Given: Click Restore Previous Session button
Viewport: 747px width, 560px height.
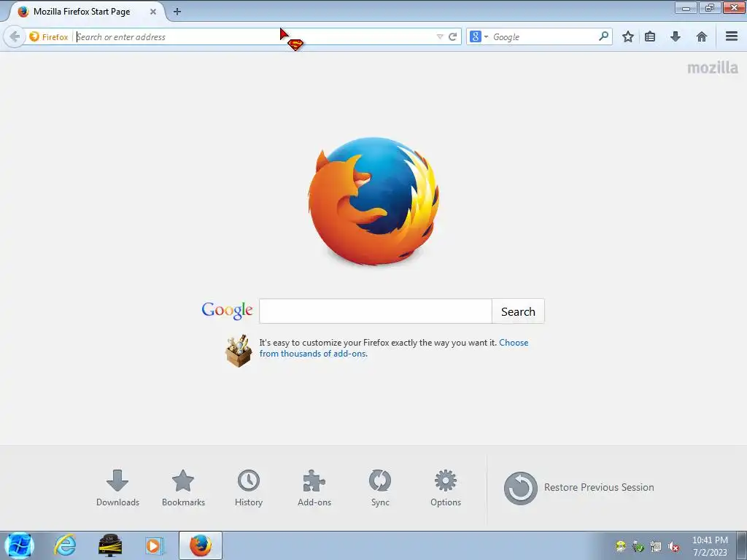Looking at the screenshot, I should tap(578, 488).
